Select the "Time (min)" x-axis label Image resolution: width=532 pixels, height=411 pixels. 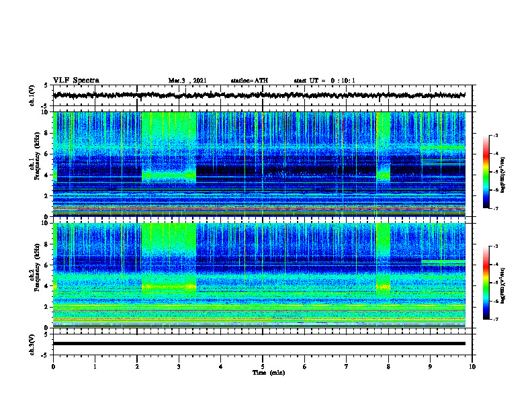(x=269, y=373)
